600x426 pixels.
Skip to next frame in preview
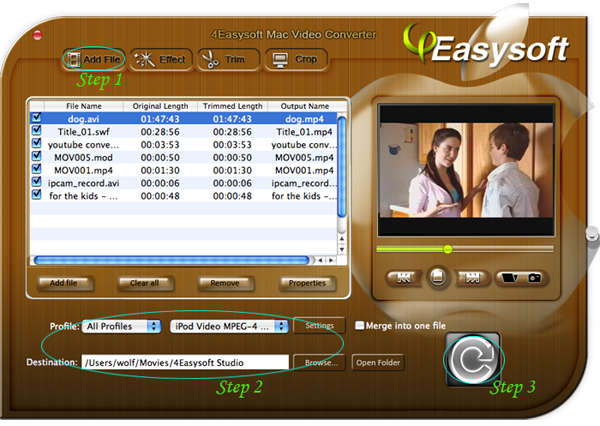click(468, 277)
